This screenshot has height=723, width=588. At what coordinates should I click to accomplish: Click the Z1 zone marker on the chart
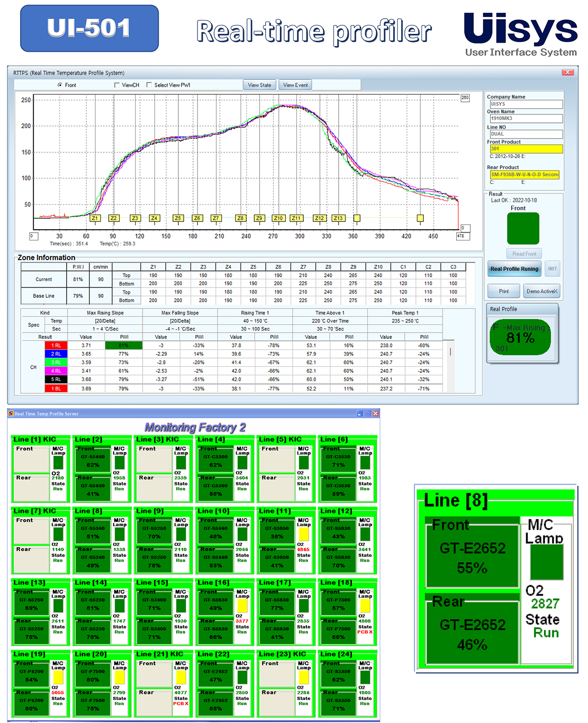[95, 218]
